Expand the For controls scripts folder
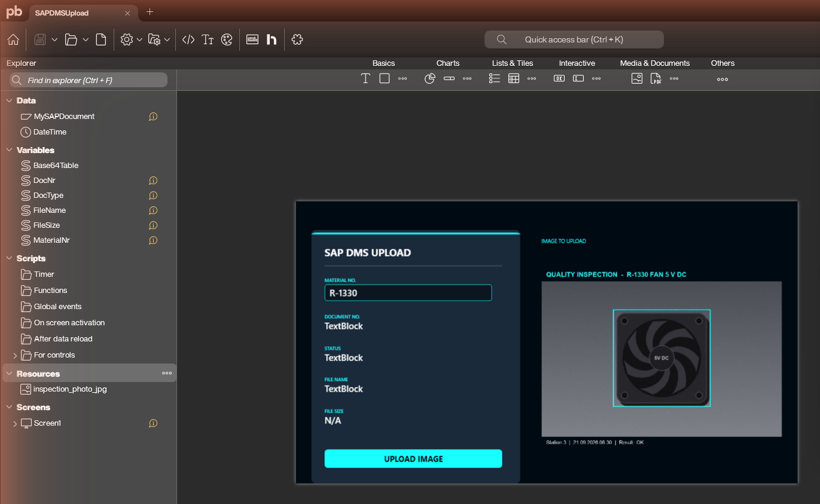Screen dimensions: 820x504 pyautogui.click(x=15, y=355)
